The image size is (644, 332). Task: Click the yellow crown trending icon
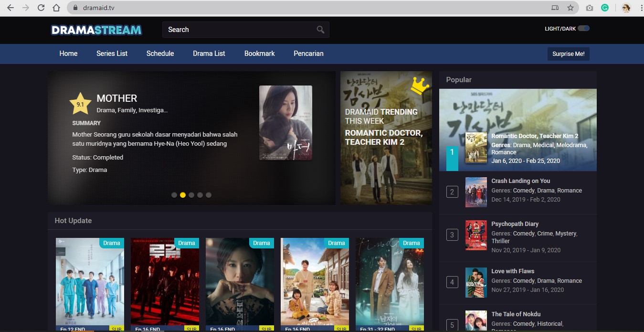click(x=420, y=86)
